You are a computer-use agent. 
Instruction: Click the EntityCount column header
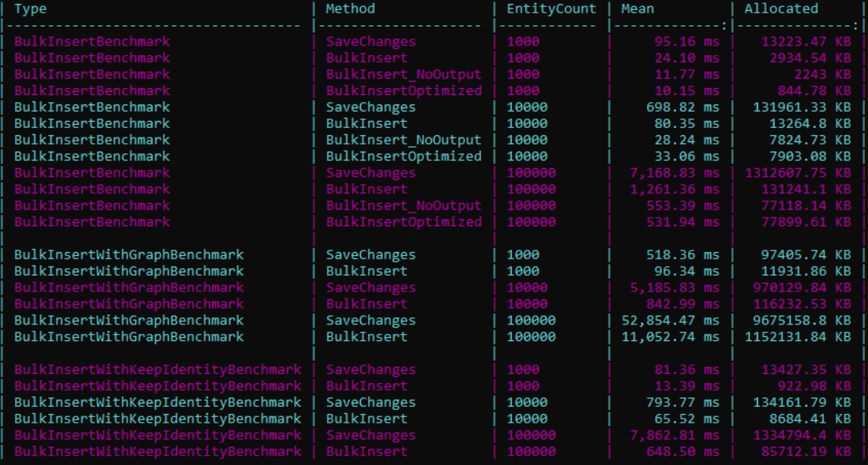click(552, 9)
